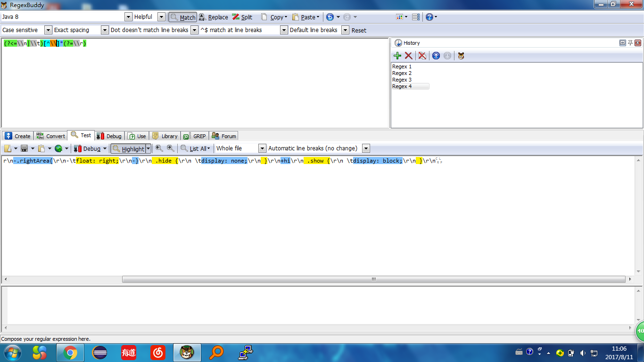Open Java 8 flavor dropdown

128,17
